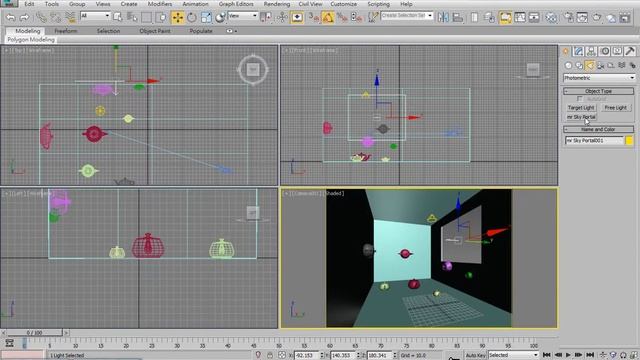The height and width of the screenshot is (360, 640).
Task: Click the Render Production teapot icon
Action: click(597, 17)
